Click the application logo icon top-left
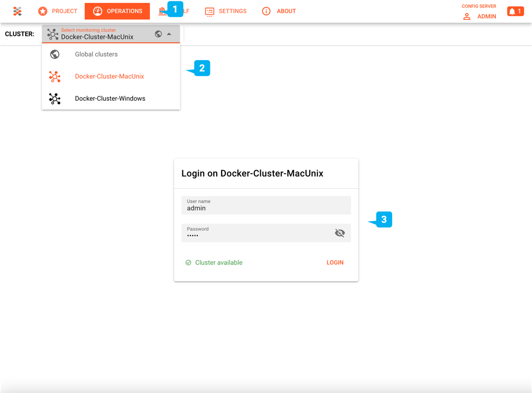Viewport: 532px width, 393px height. 17,11
